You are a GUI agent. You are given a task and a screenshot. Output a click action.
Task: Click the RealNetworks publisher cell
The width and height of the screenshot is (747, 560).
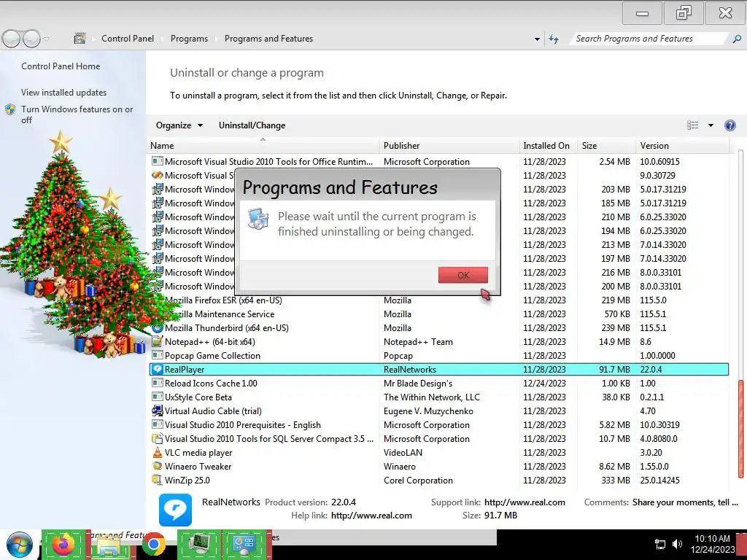click(410, 370)
